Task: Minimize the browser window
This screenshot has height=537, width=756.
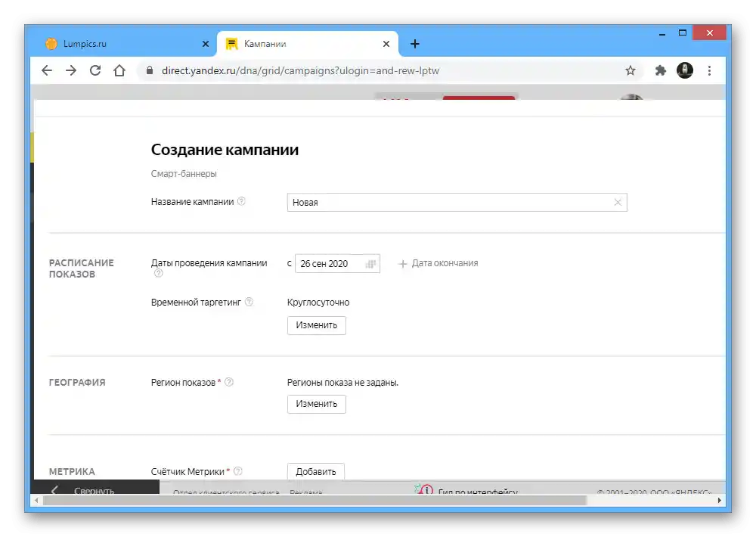Action: click(662, 33)
